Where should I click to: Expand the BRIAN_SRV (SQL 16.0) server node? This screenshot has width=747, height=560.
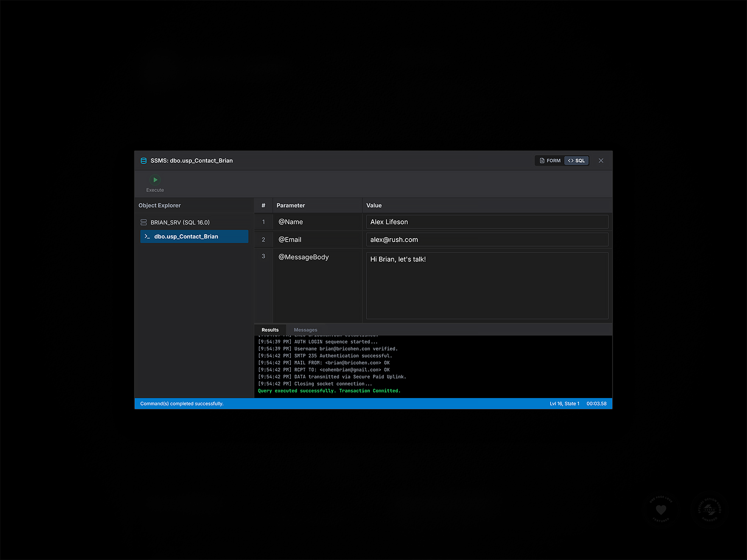tap(179, 222)
